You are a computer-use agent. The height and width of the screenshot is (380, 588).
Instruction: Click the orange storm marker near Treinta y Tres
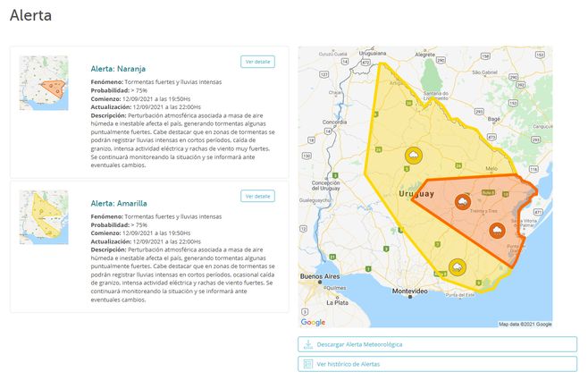point(464,203)
